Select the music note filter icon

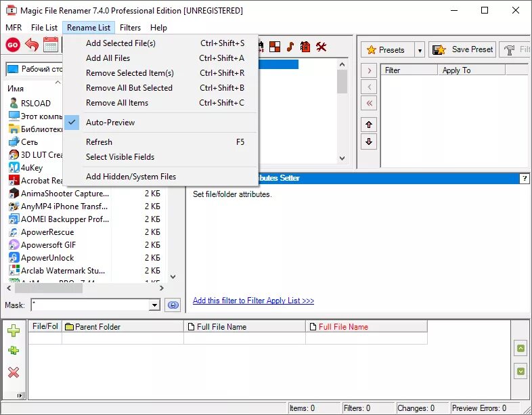point(290,47)
